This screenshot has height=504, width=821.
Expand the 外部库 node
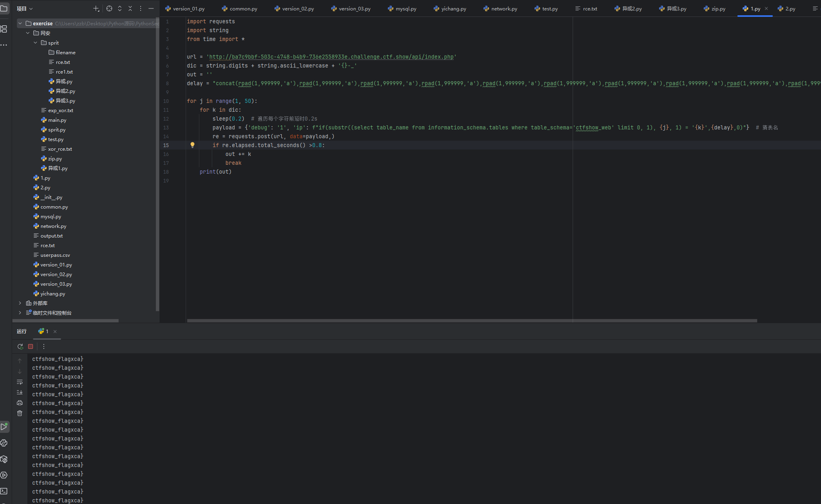coord(20,303)
